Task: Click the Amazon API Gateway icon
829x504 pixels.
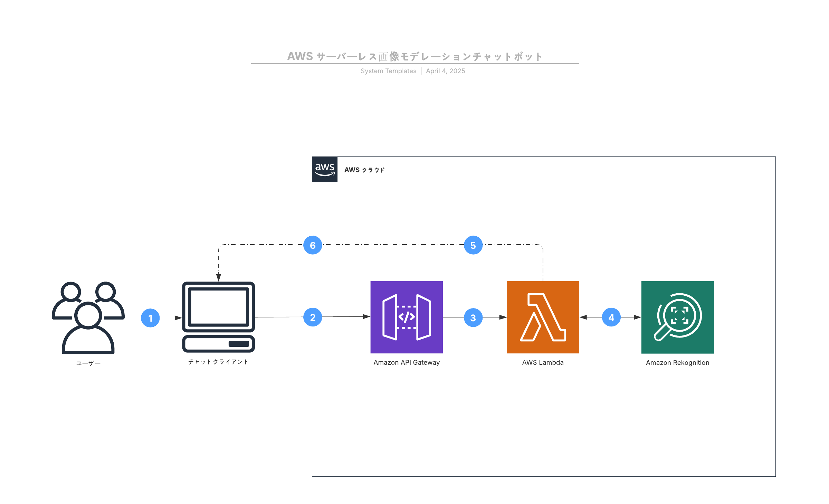Action: (x=407, y=317)
